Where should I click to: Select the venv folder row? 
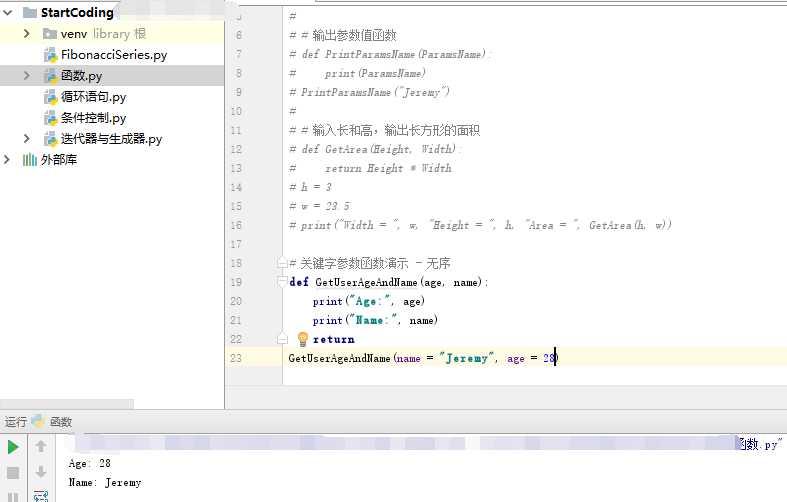pos(112,34)
